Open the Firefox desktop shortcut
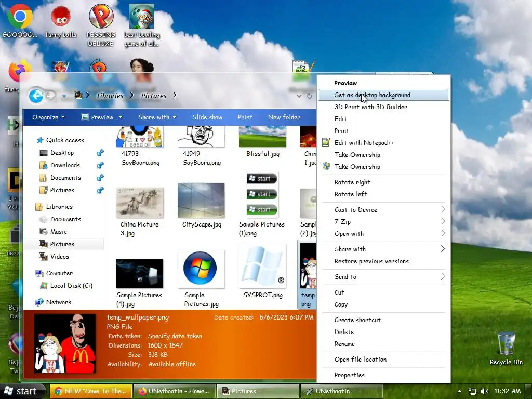Viewport: 532px width, 399px height. click(19, 71)
